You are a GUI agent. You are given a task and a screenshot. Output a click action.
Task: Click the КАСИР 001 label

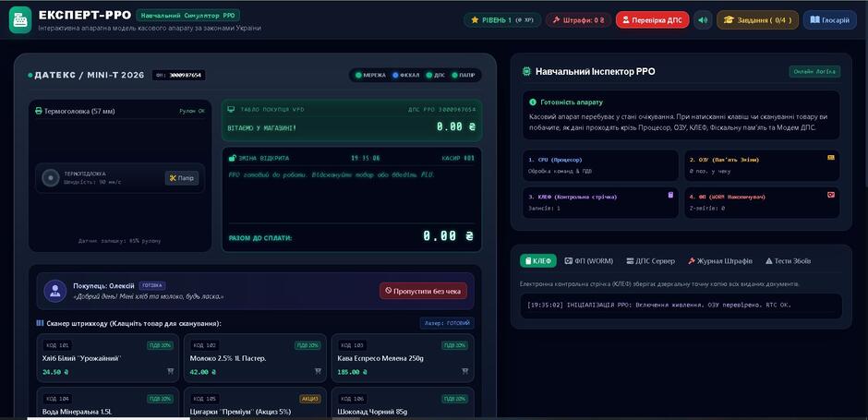point(458,158)
